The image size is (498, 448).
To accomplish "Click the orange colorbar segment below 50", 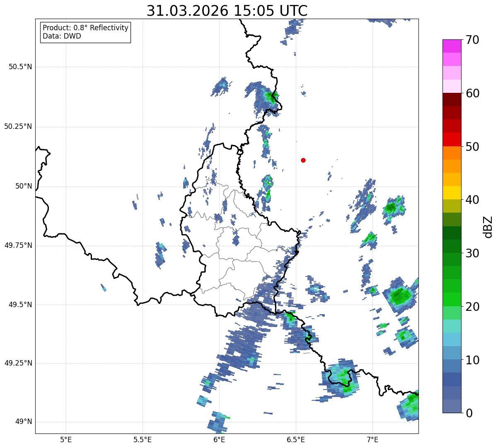I will click(452, 153).
